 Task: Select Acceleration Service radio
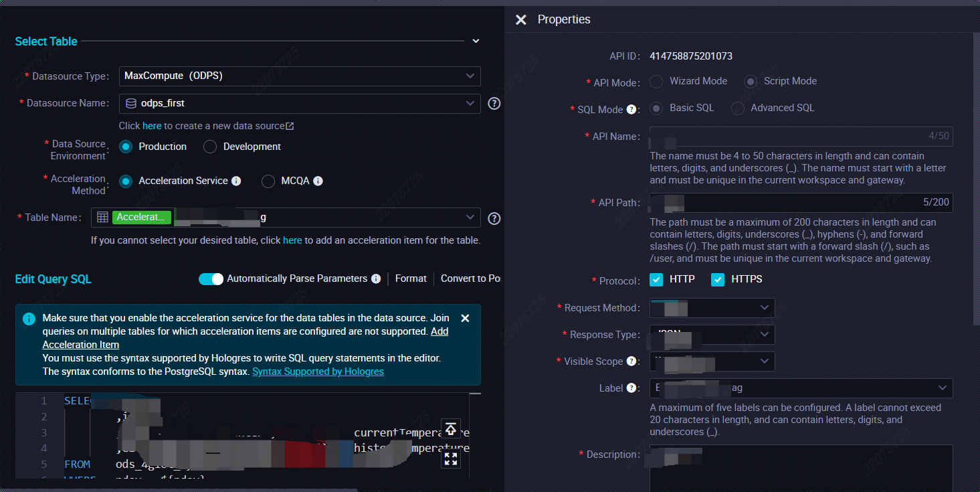(x=126, y=181)
